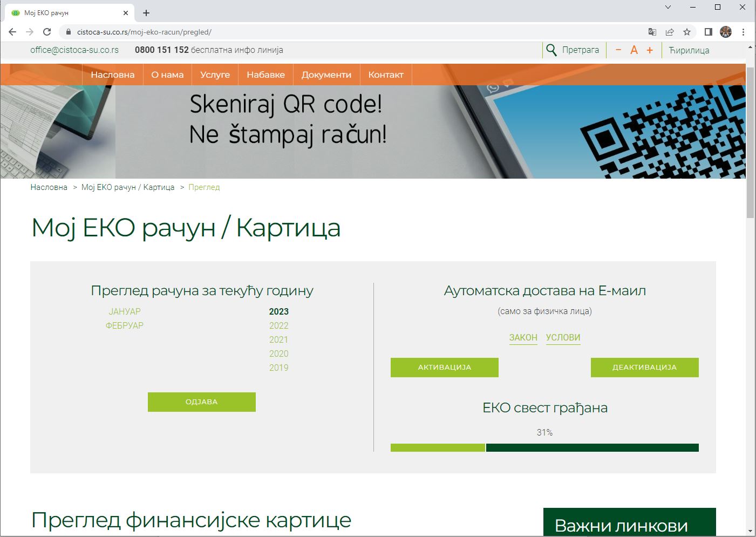
Task: Decrease font size with minus icon
Action: click(x=618, y=50)
